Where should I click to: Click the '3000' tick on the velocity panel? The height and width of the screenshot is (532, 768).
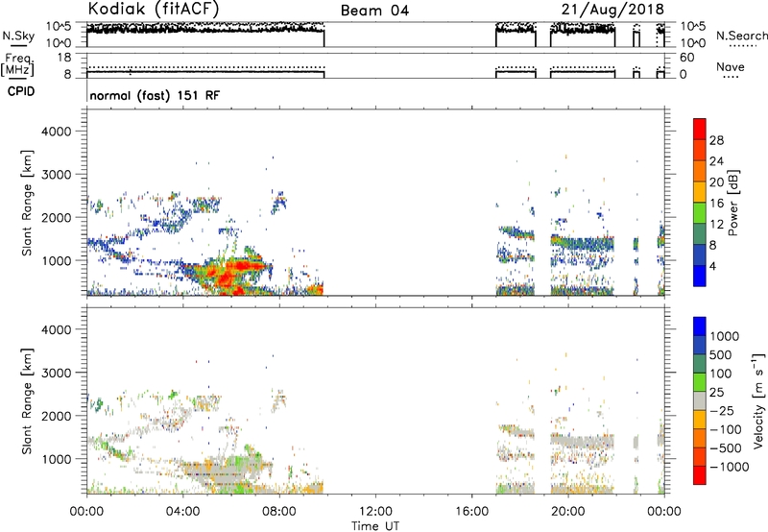[57, 373]
